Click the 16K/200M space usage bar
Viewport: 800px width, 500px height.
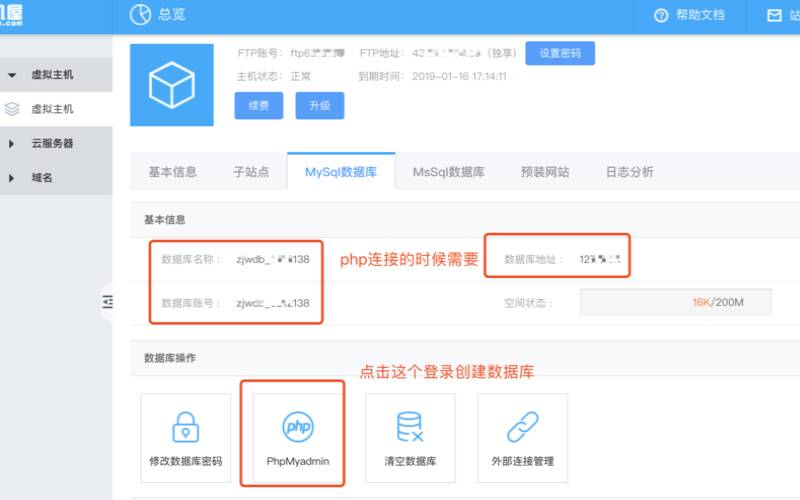tap(676, 302)
